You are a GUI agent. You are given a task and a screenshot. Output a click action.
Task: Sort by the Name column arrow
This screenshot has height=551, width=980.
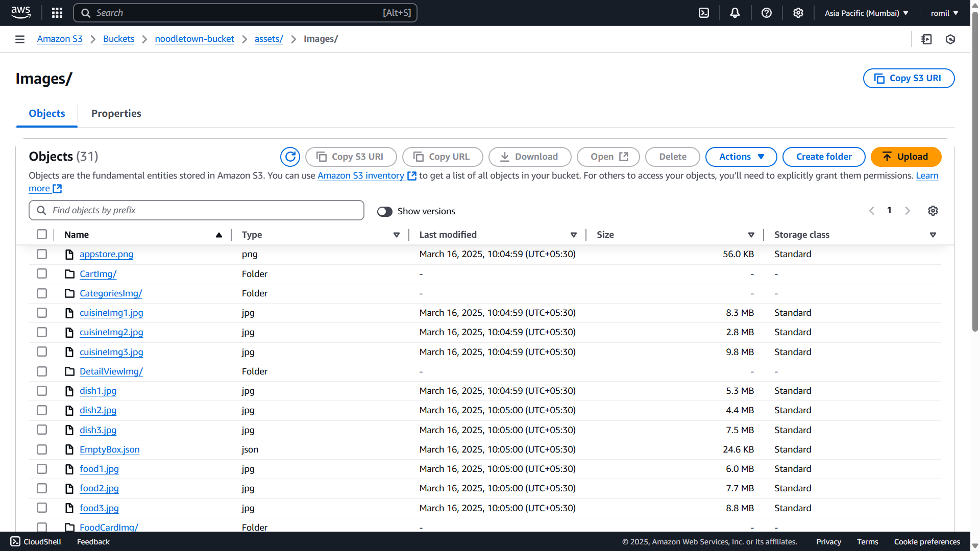tap(219, 235)
